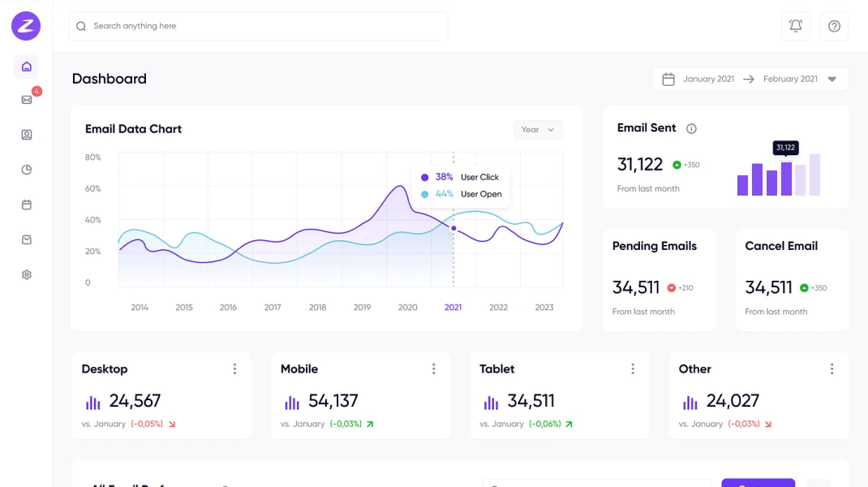Viewport: 868px width, 487px height.
Task: Open the calendar icon in sidebar
Action: [x=26, y=205]
